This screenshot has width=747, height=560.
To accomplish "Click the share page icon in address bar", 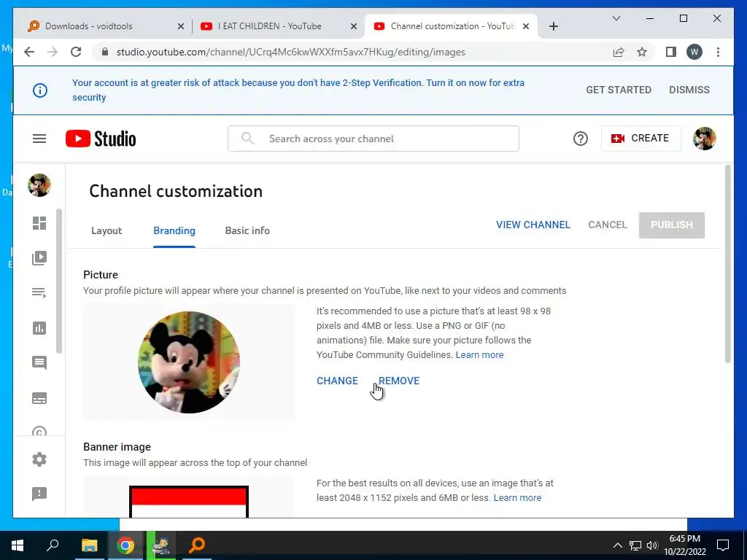I will (619, 52).
